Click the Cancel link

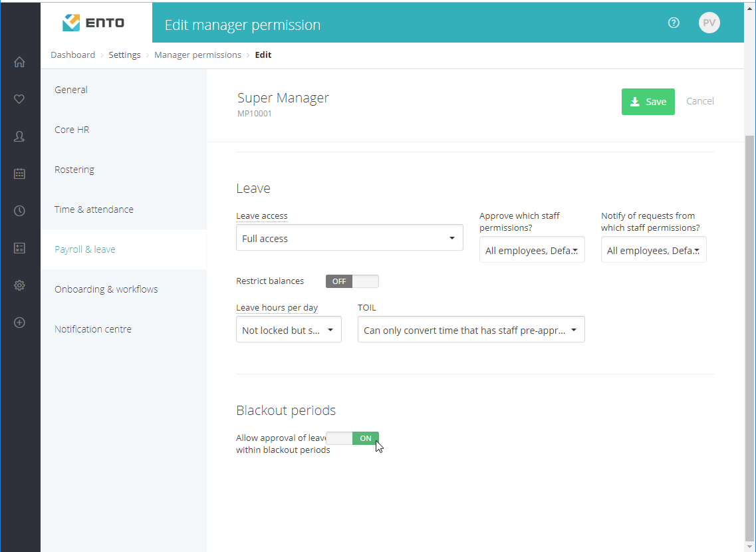pos(699,101)
